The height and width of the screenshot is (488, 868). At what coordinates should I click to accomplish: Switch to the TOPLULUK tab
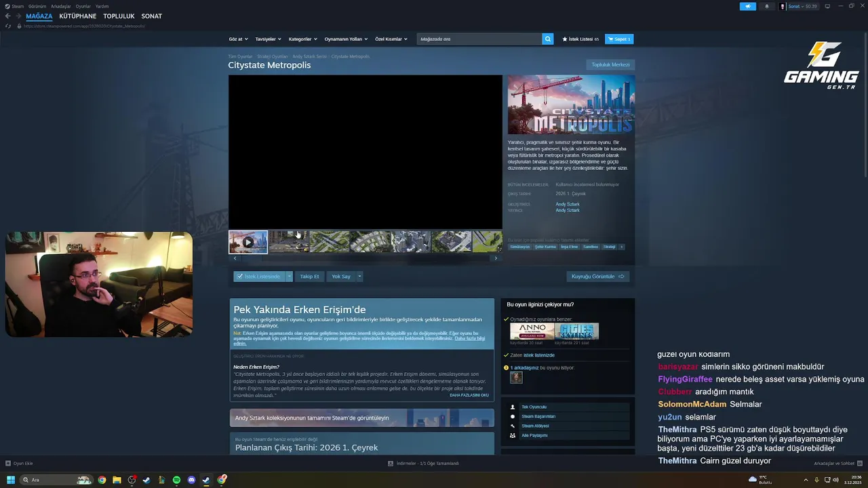(119, 16)
